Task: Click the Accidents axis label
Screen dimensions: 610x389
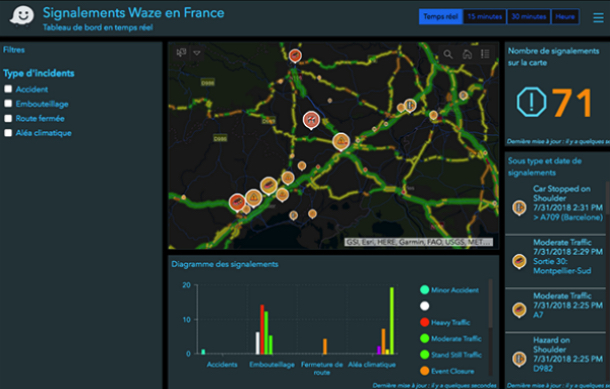Action: [x=222, y=364]
